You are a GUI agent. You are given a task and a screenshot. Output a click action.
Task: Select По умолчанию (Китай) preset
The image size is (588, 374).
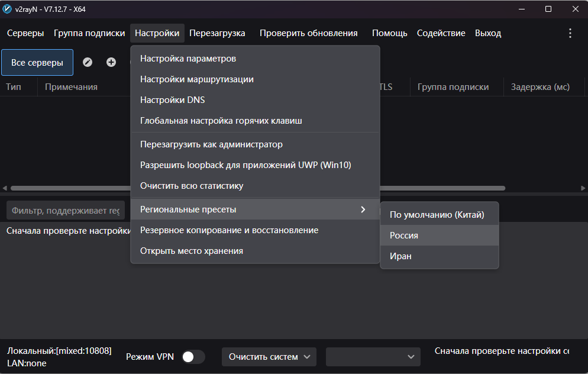click(x=440, y=215)
